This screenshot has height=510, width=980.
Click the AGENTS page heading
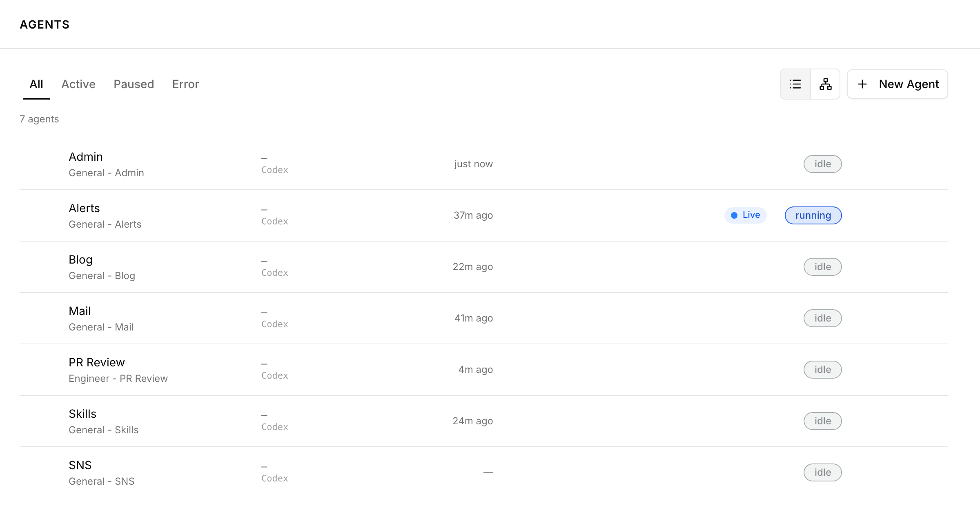click(45, 24)
